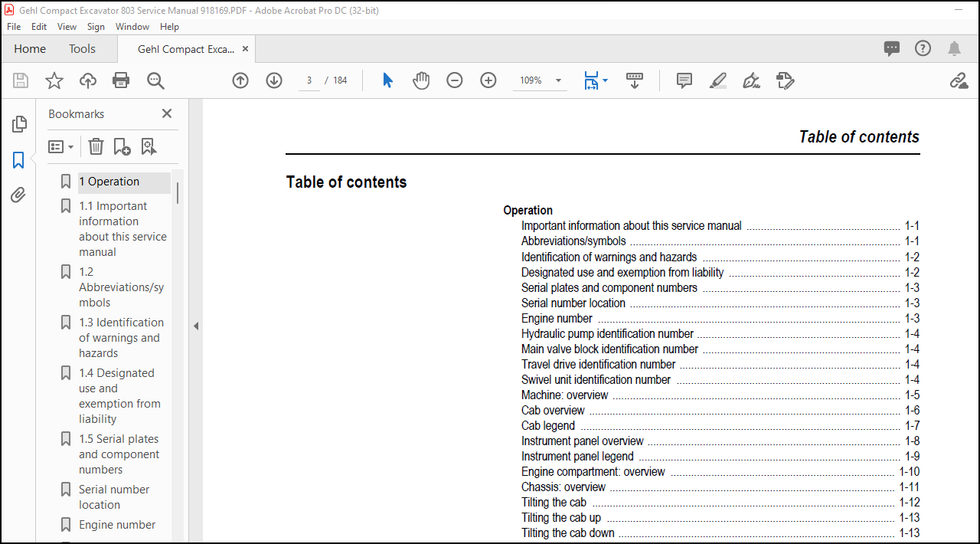Click the find current bookmark icon

149,146
